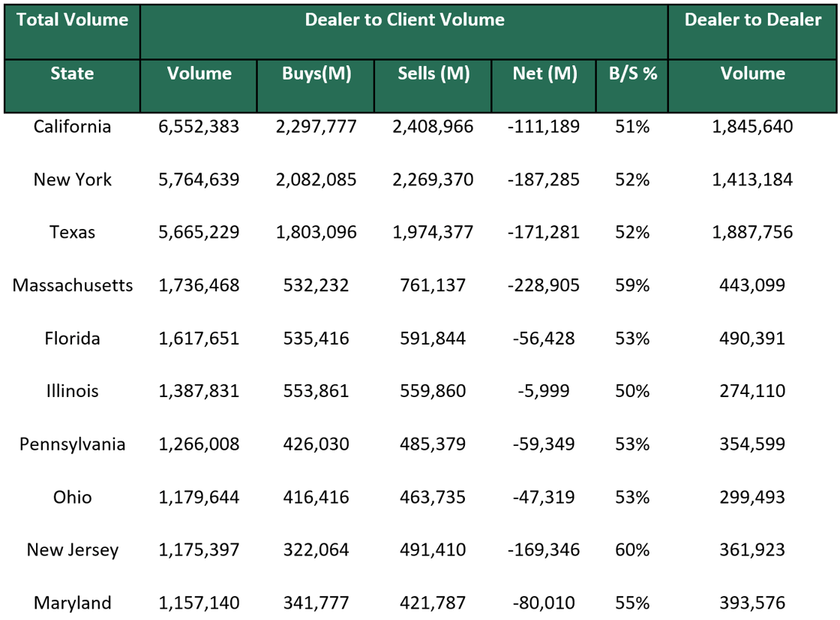Image resolution: width=840 pixels, height=620 pixels.
Task: Click the B/S % column header
Action: (632, 74)
